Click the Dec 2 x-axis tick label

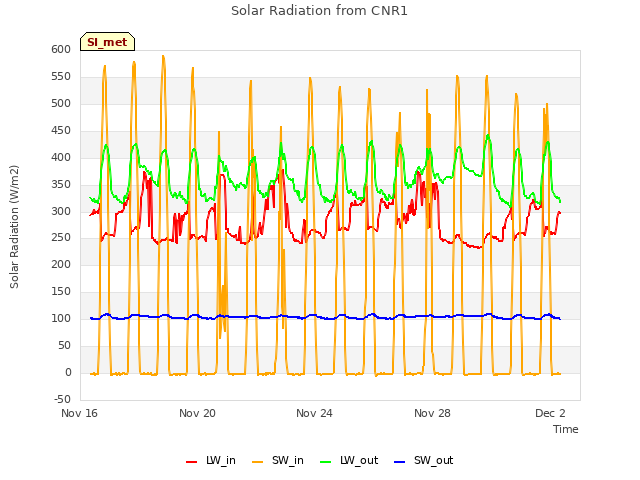click(x=550, y=413)
